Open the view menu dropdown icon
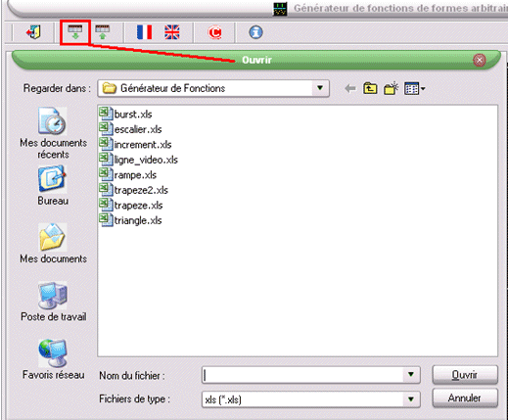Screen dimensions: 508x420 coord(415,88)
